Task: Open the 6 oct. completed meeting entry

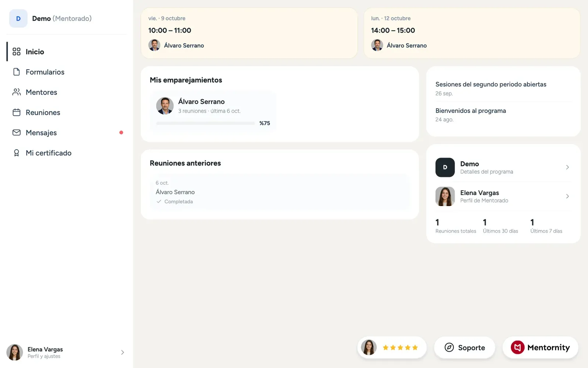Action: pyautogui.click(x=280, y=192)
